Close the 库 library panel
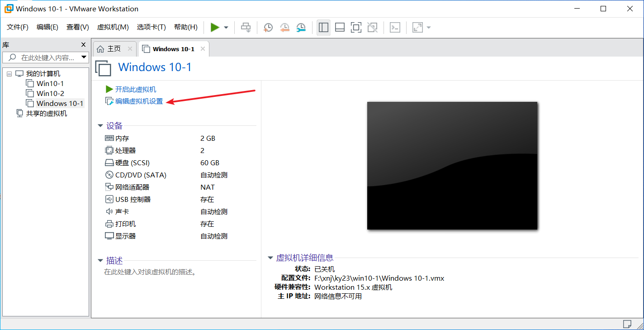644x330 pixels. [83, 45]
